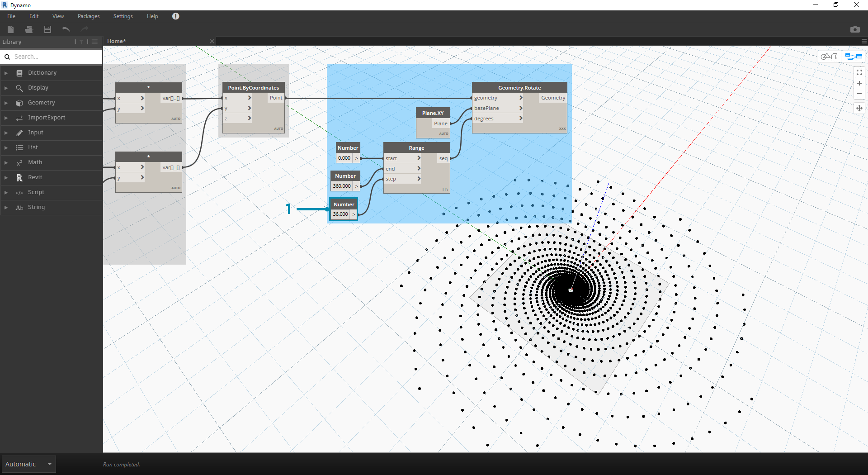Screen dimensions: 868x475
Task: Click the Display magnifier icon in Library
Action: (x=19, y=88)
